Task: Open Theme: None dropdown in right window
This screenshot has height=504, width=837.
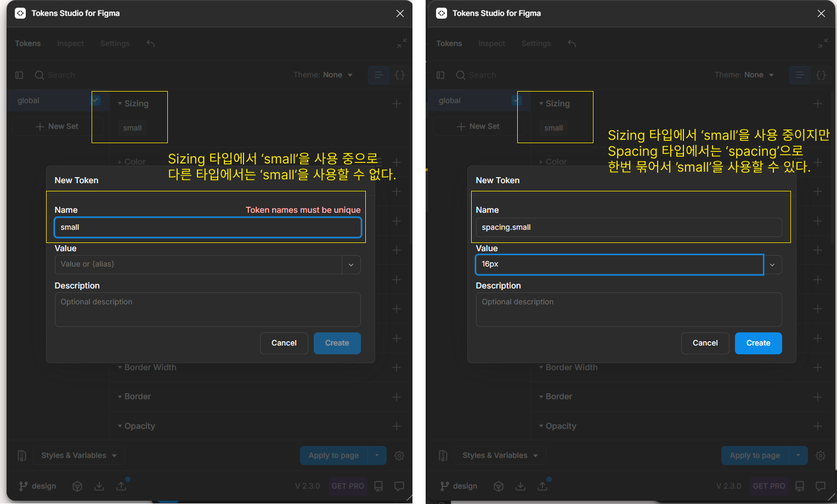Action: pyautogui.click(x=744, y=75)
